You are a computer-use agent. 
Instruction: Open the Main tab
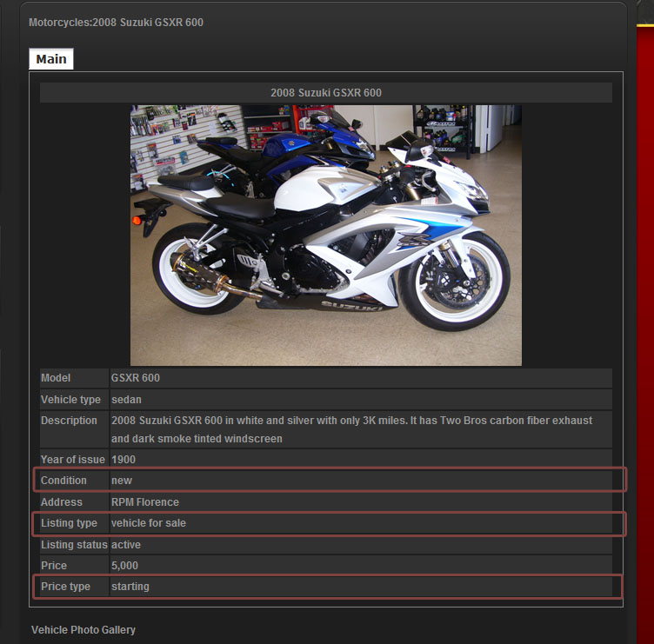(x=51, y=59)
